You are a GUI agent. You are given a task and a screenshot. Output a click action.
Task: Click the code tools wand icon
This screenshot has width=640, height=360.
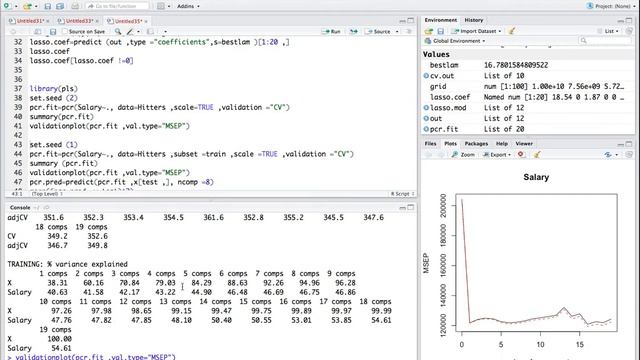pos(130,31)
